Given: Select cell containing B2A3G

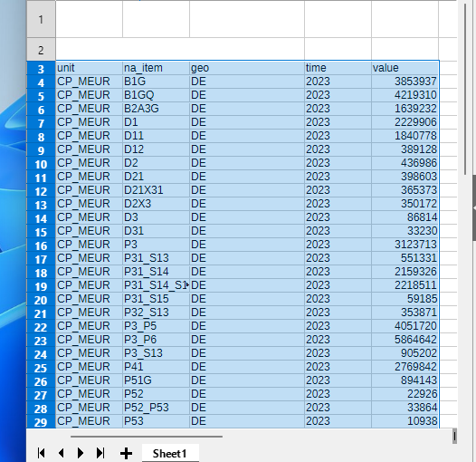Looking at the screenshot, I should (156, 109).
